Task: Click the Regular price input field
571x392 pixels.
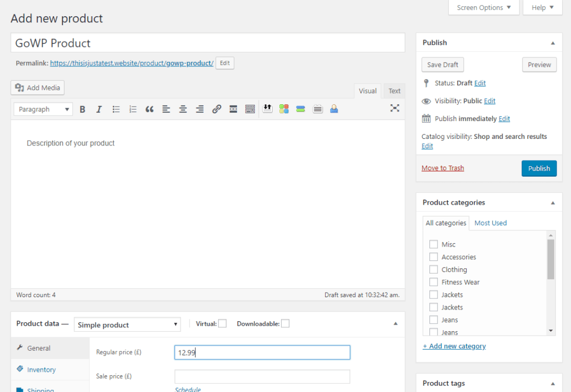Action: point(262,352)
